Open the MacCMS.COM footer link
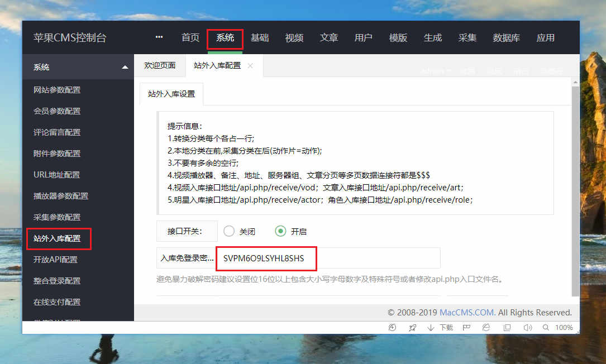 [x=466, y=313]
